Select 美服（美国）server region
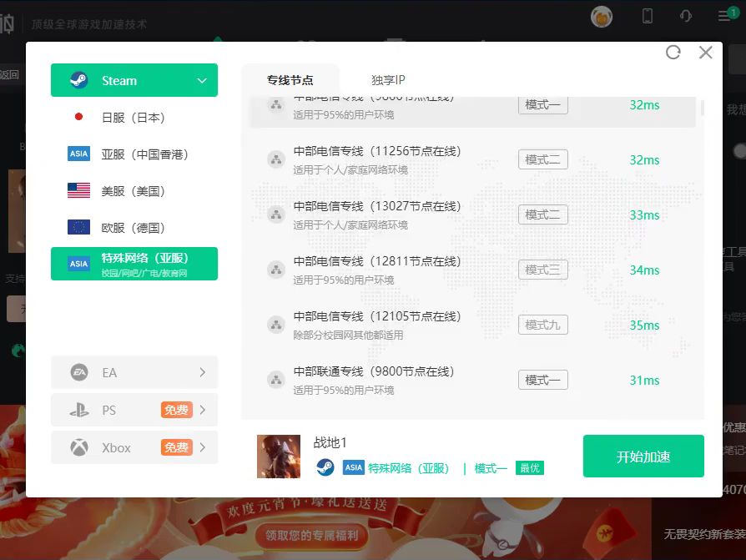This screenshot has width=746, height=560. point(134,191)
